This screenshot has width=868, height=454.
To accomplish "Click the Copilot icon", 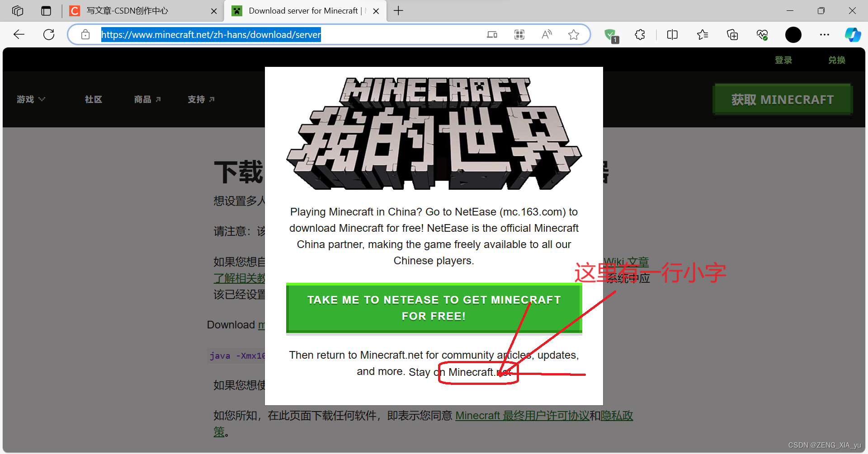I will (x=853, y=34).
